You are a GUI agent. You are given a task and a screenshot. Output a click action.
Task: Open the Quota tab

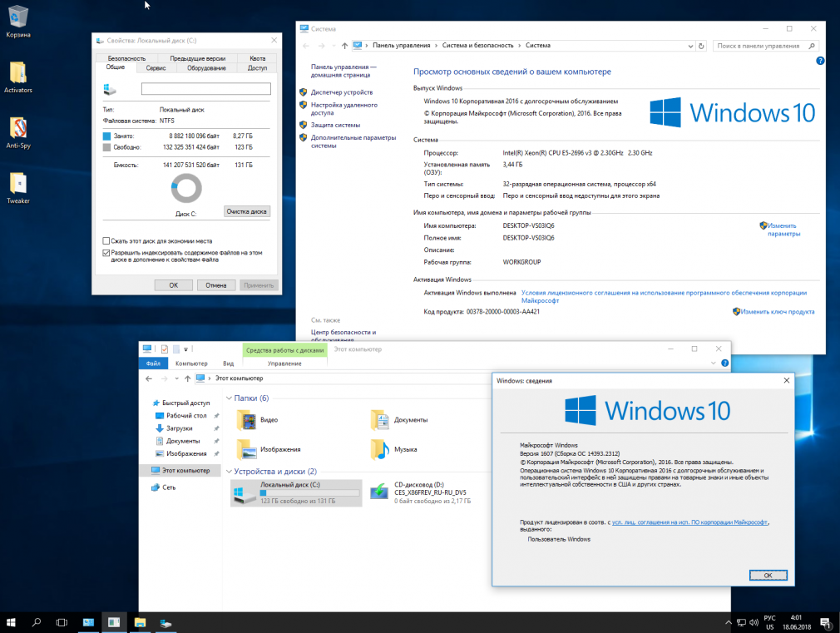[257, 58]
